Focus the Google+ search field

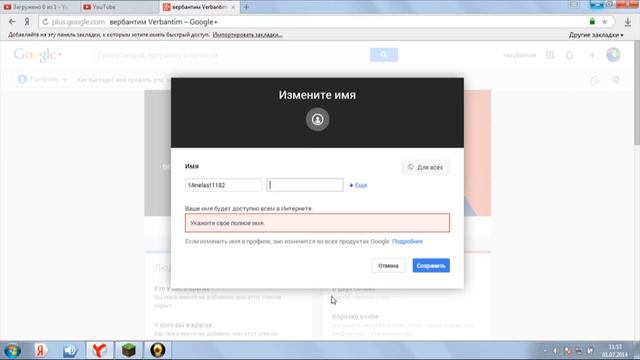[x=232, y=55]
